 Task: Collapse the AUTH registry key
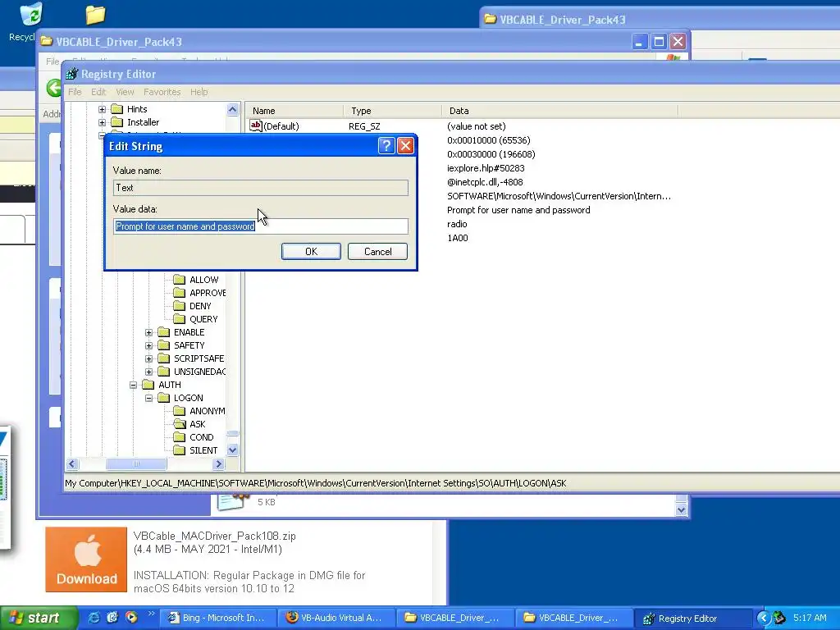coord(134,386)
